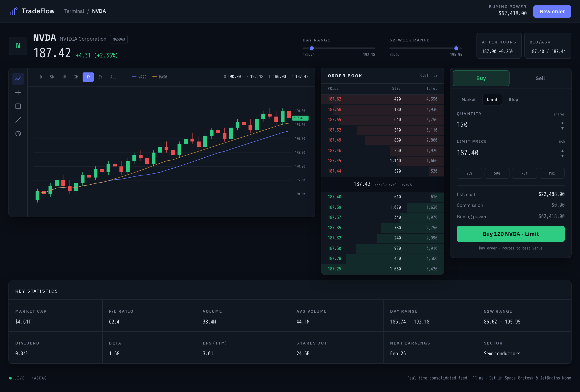Image resolution: width=580 pixels, height=392 pixels.
Task: Choose the Market order type
Action: pyautogui.click(x=468, y=99)
